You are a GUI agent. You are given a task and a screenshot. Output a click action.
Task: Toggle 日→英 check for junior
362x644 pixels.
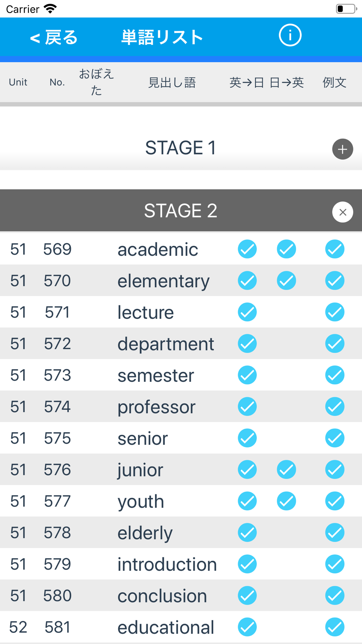[x=286, y=470]
